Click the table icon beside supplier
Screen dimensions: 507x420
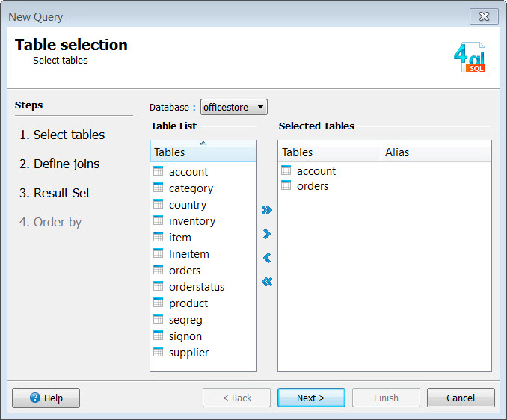(x=158, y=353)
